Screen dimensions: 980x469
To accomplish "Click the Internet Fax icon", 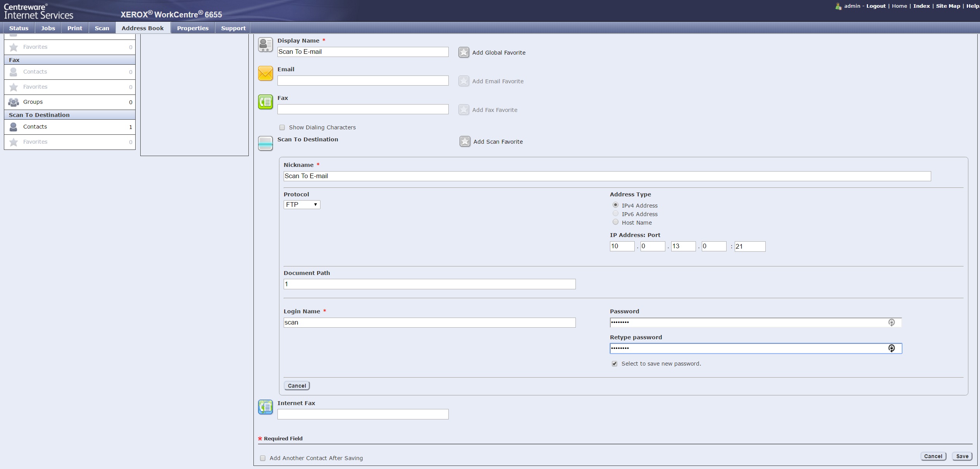I will (x=265, y=407).
